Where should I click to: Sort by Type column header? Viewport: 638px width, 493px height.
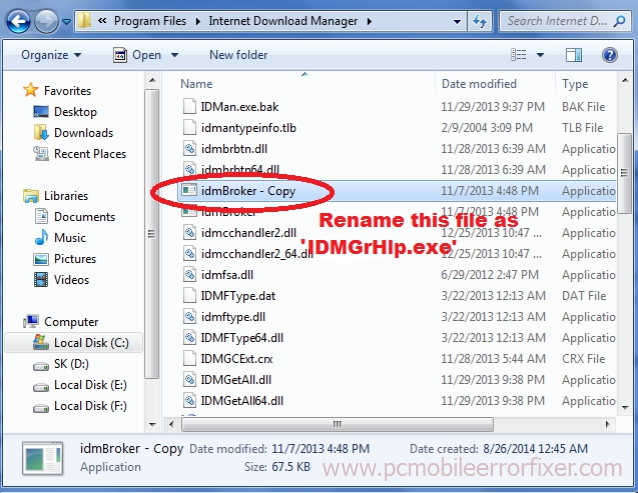tap(575, 84)
